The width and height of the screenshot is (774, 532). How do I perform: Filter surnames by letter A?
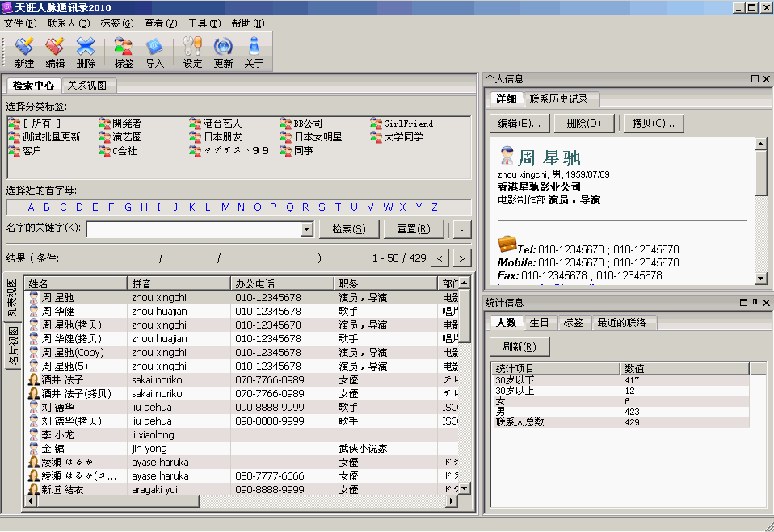click(31, 207)
